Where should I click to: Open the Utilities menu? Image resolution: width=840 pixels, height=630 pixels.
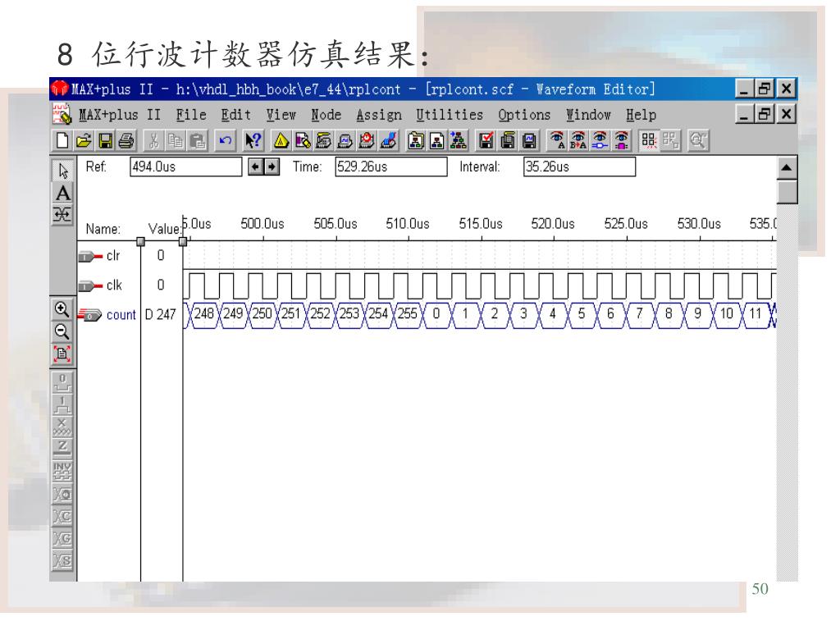click(x=450, y=115)
